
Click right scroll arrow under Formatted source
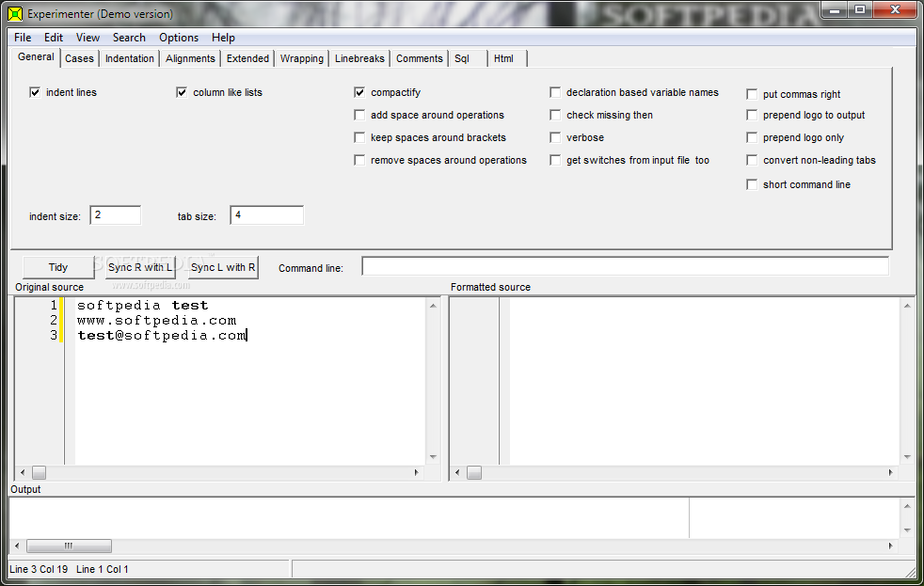(x=890, y=472)
